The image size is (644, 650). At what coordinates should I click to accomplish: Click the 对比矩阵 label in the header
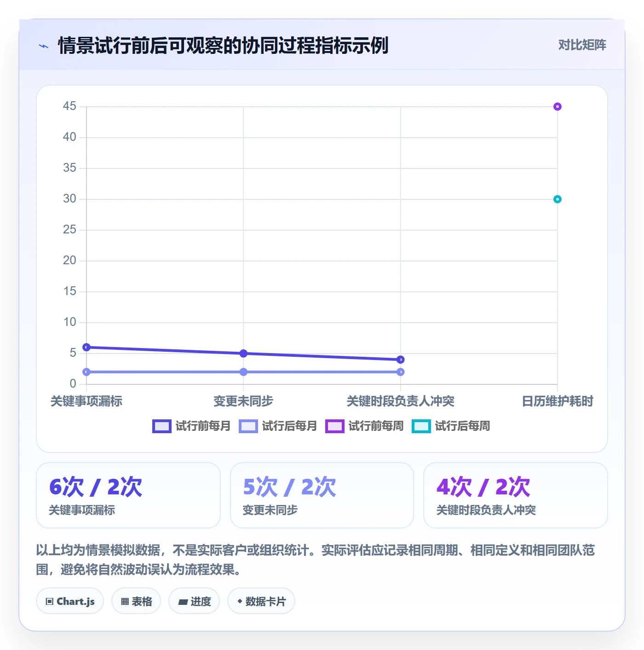click(x=582, y=45)
